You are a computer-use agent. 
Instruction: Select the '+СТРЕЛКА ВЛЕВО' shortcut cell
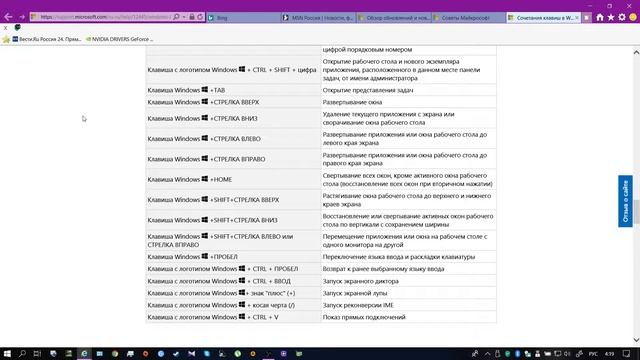pyautogui.click(x=233, y=139)
